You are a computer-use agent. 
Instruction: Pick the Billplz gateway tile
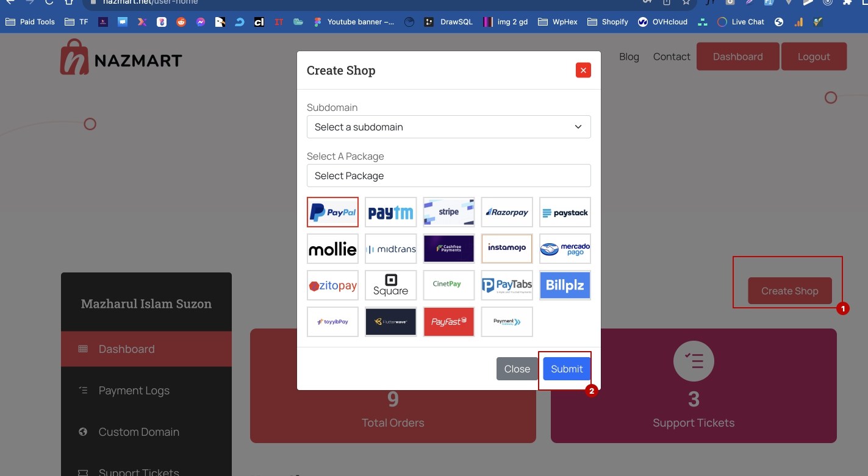click(x=565, y=285)
